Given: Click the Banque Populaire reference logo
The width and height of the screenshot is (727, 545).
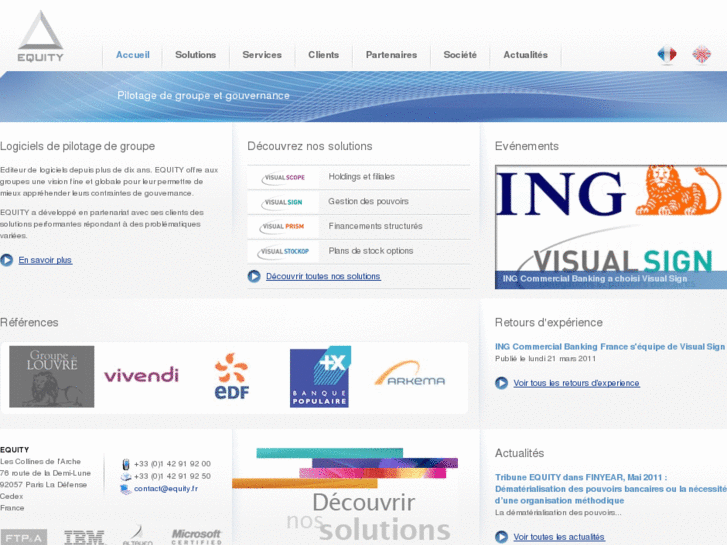Looking at the screenshot, I should pyautogui.click(x=320, y=377).
